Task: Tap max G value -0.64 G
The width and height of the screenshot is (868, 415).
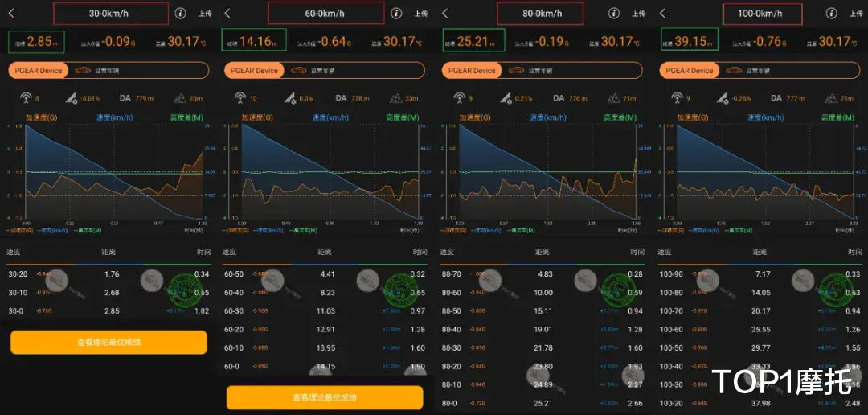Action: point(334,41)
